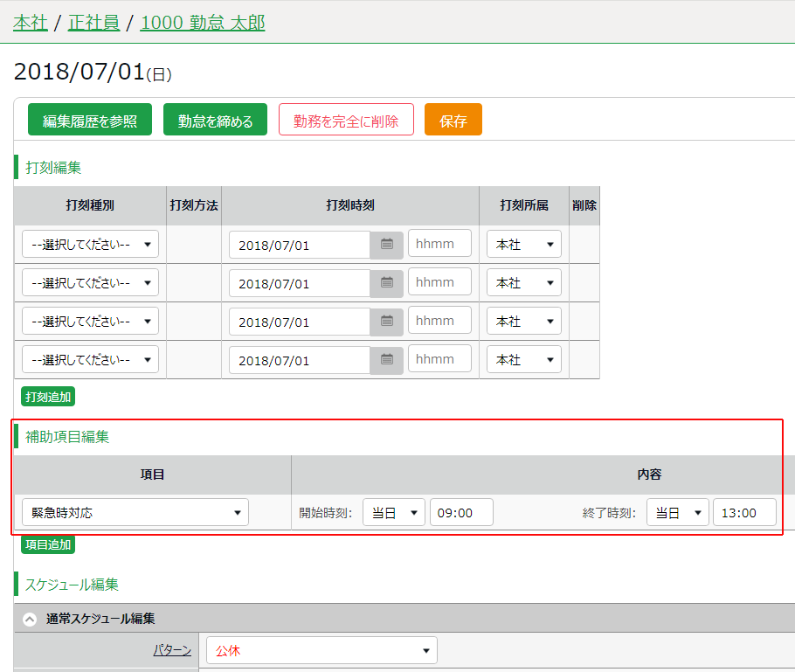Click 終了時刻 13:00 time field
Screen dimensions: 795x672
(x=744, y=512)
